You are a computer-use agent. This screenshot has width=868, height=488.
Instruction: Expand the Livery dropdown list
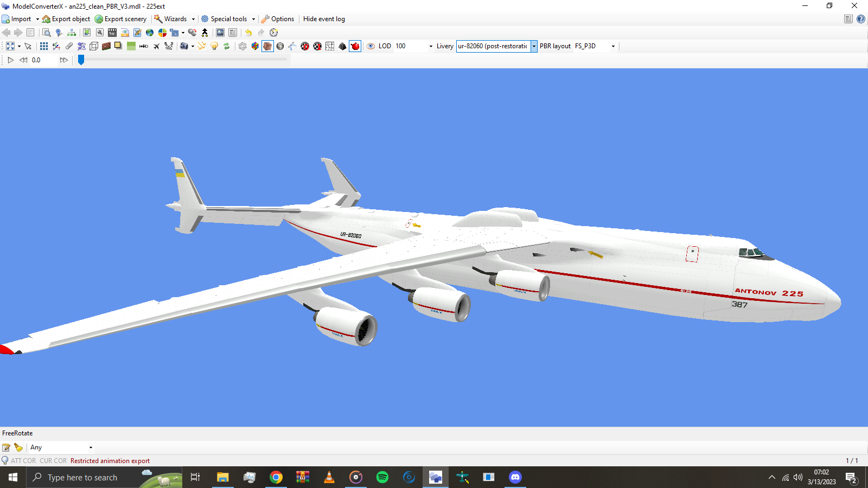[534, 46]
